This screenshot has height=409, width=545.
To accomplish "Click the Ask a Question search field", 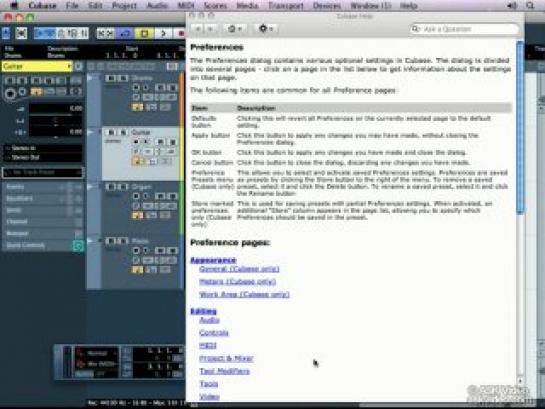I will [465, 29].
